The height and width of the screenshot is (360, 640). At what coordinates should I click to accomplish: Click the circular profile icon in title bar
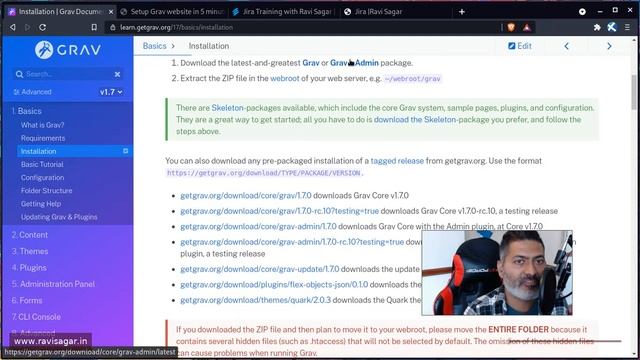click(582, 12)
